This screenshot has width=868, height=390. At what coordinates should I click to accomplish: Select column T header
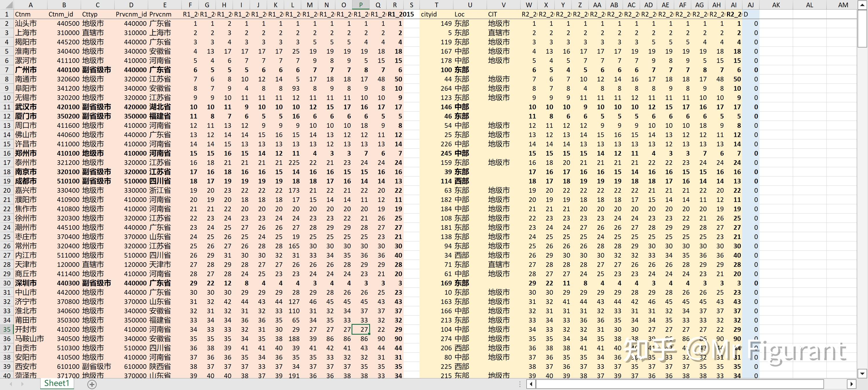click(436, 5)
